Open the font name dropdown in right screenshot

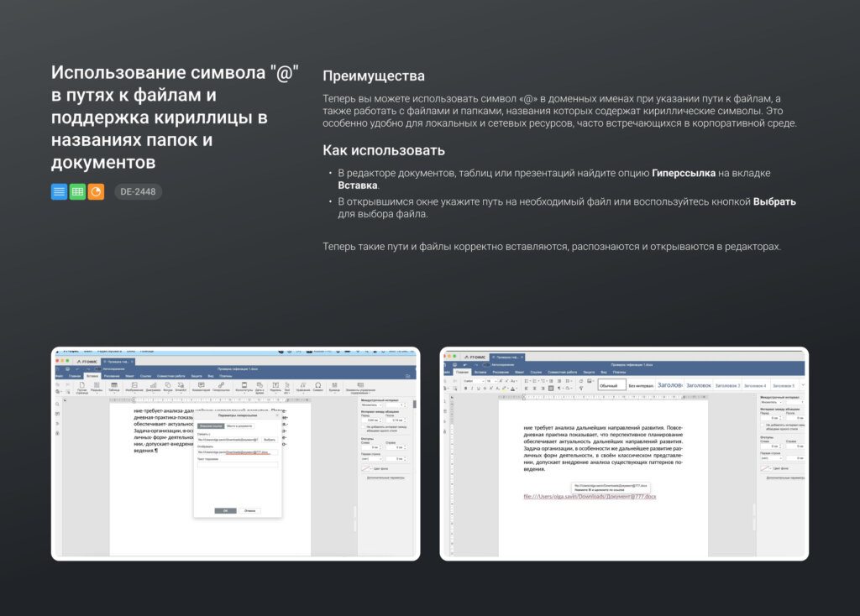pyautogui.click(x=474, y=381)
